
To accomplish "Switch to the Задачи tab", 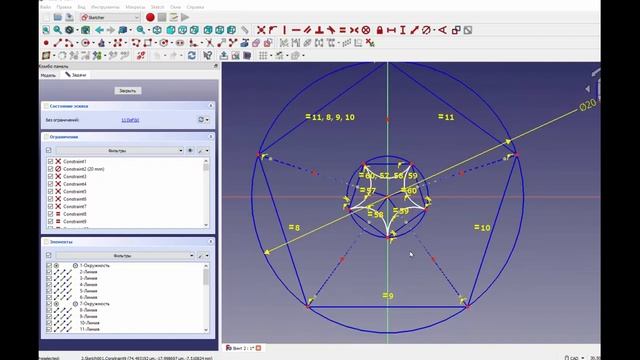I will (76, 75).
